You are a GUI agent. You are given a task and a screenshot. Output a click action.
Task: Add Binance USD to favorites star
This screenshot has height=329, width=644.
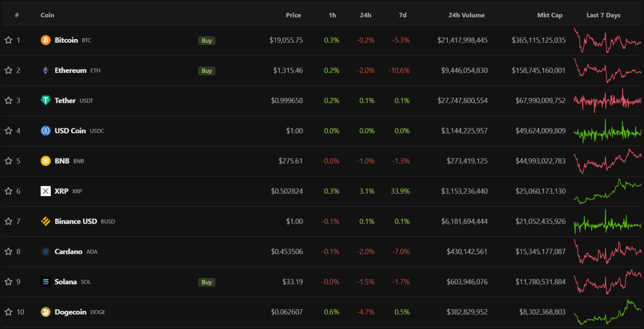pos(8,221)
